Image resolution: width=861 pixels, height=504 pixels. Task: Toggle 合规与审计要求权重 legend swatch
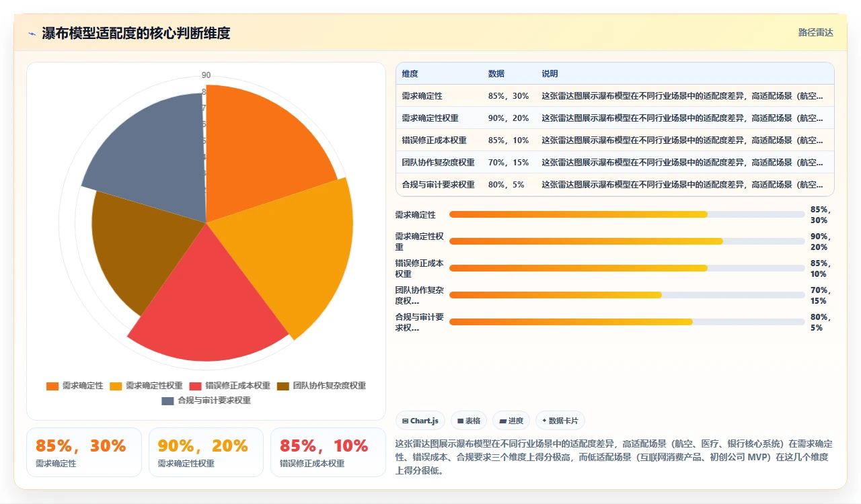coord(167,401)
